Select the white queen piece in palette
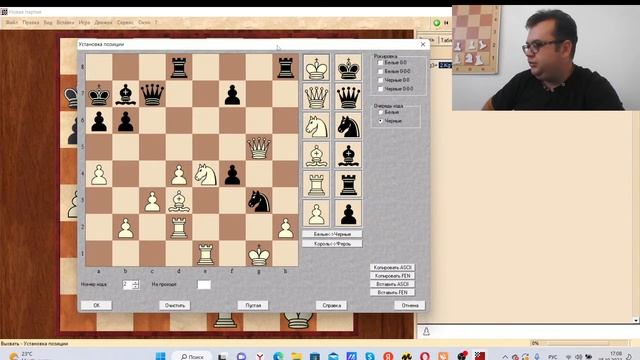Image resolution: width=640 pixels, height=360 pixels. pyautogui.click(x=316, y=97)
